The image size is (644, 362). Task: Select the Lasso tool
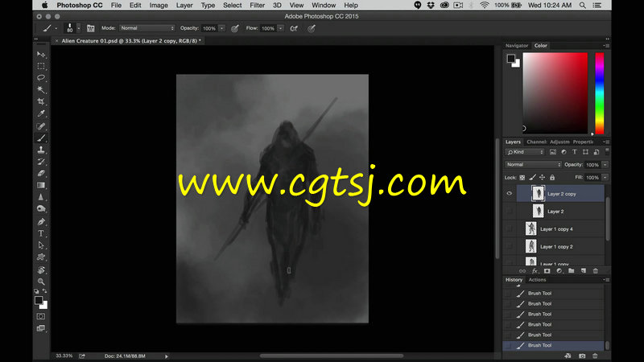pyautogui.click(x=41, y=77)
